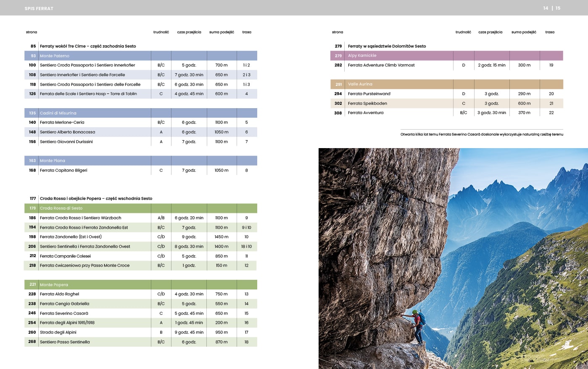Select 'Ferrata Capitano Bilgeri' entry
The width and height of the screenshot is (588, 369).
pyautogui.click(x=63, y=170)
